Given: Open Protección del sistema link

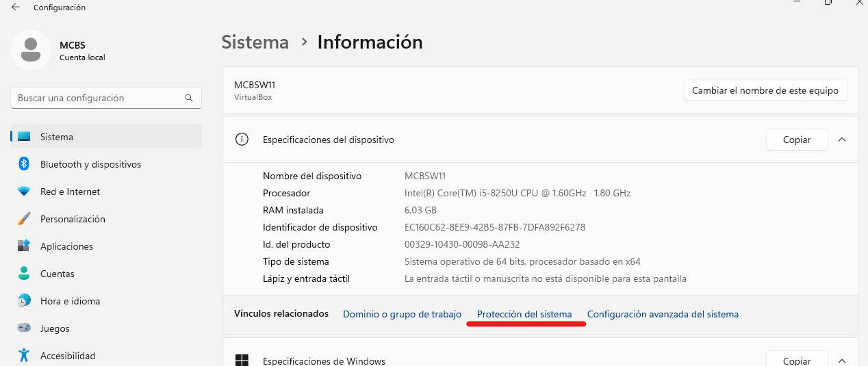Looking at the screenshot, I should point(524,314).
